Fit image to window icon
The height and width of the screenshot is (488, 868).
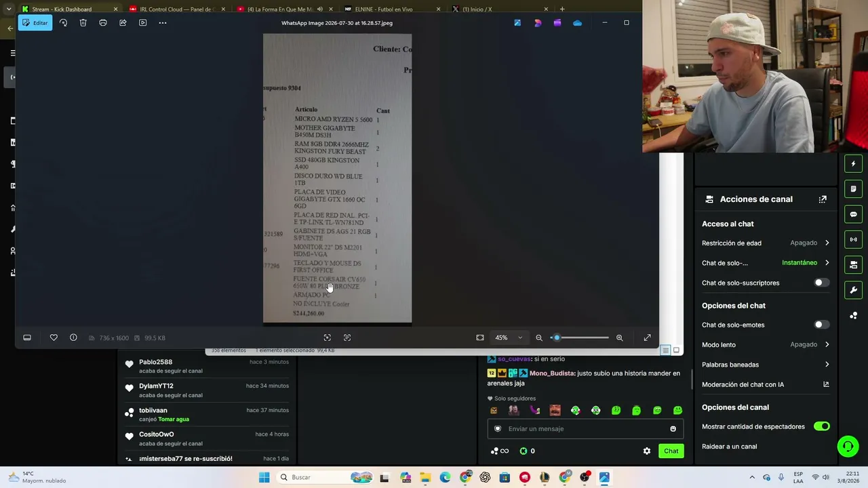click(480, 338)
